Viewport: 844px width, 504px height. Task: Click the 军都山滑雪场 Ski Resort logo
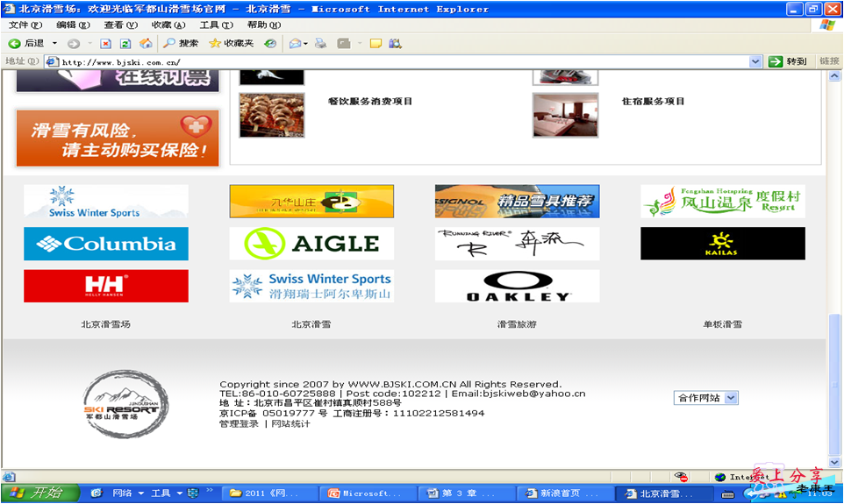pos(125,403)
